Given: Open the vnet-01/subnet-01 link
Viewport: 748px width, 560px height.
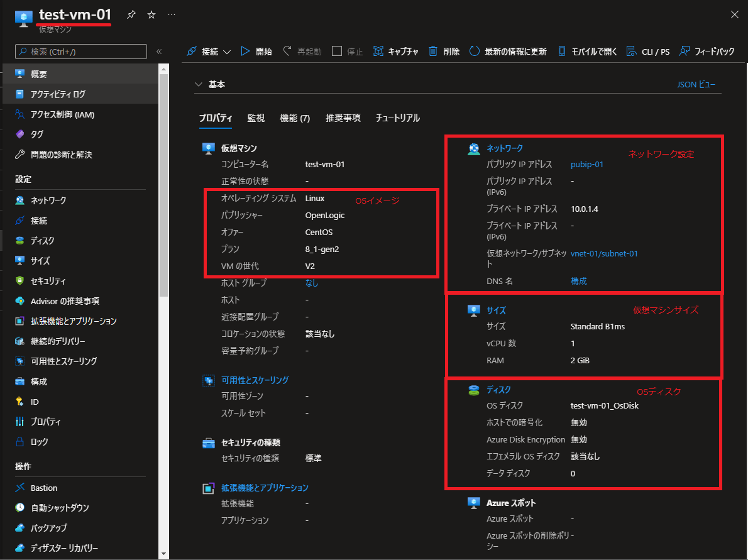Looking at the screenshot, I should 604,253.
